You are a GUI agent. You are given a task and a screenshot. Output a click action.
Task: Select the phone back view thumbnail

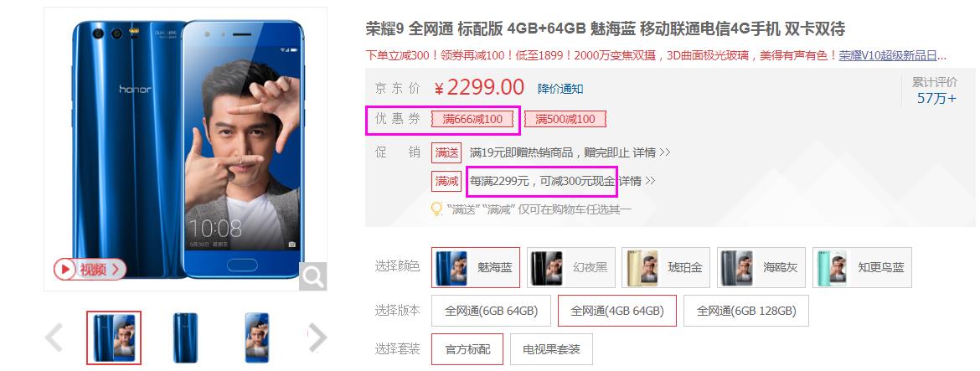186,338
